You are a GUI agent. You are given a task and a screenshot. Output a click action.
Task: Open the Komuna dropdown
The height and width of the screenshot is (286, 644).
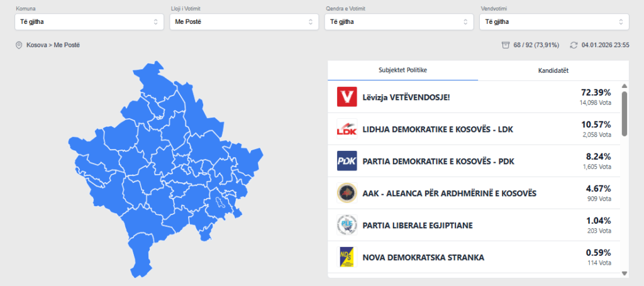89,22
